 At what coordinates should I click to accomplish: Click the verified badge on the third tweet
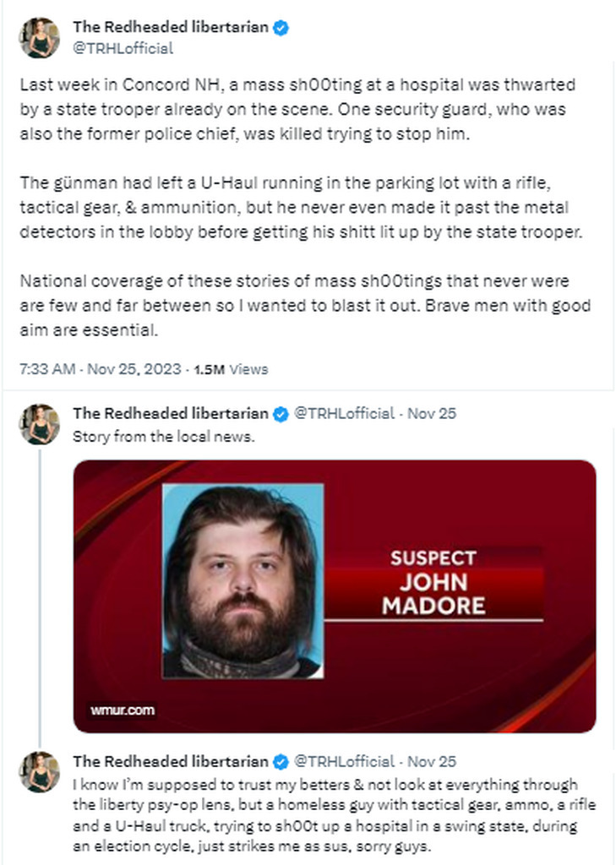[281, 763]
